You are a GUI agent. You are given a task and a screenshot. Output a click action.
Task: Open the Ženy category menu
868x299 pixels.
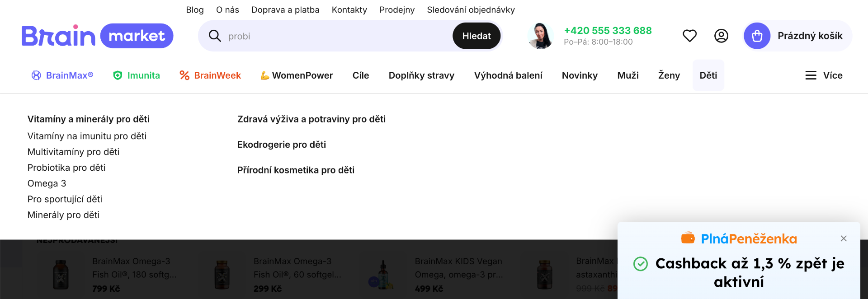coord(669,75)
